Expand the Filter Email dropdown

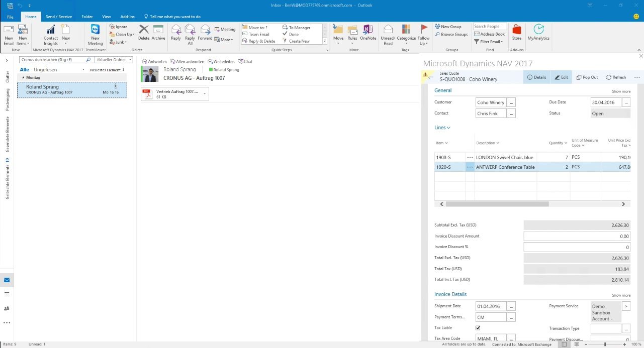coord(488,42)
